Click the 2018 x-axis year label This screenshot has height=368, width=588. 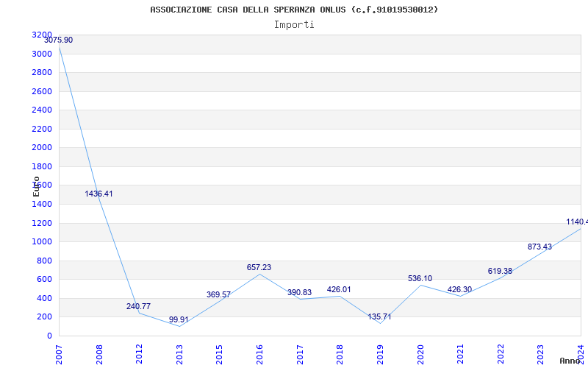[340, 354]
